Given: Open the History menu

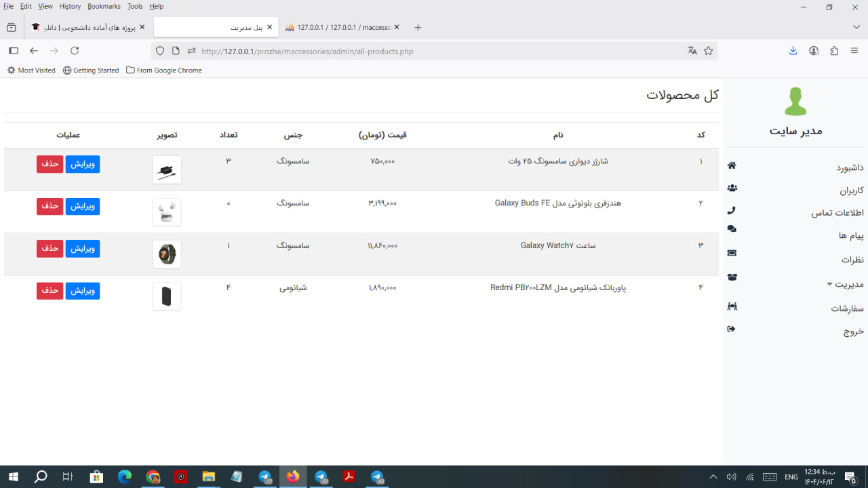Looking at the screenshot, I should click(70, 6).
